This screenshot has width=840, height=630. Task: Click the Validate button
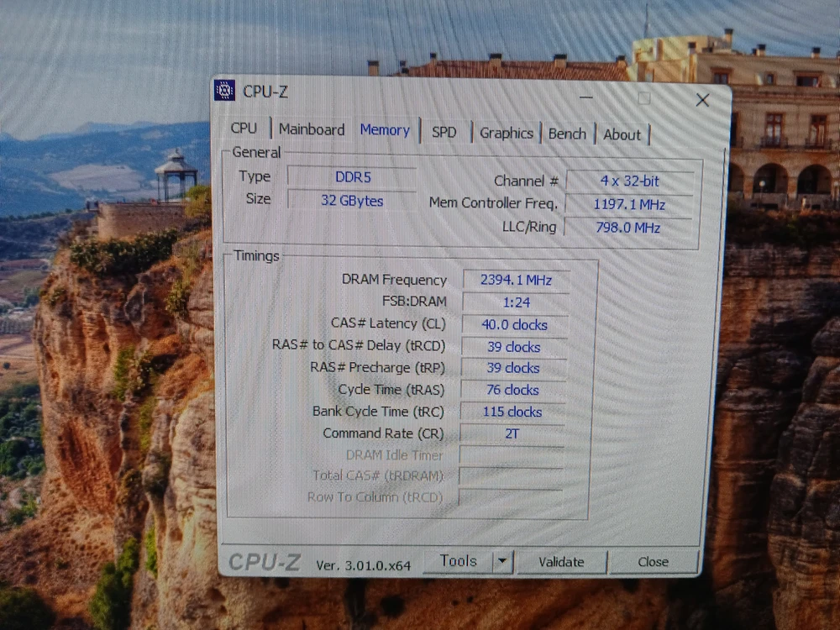(x=561, y=562)
